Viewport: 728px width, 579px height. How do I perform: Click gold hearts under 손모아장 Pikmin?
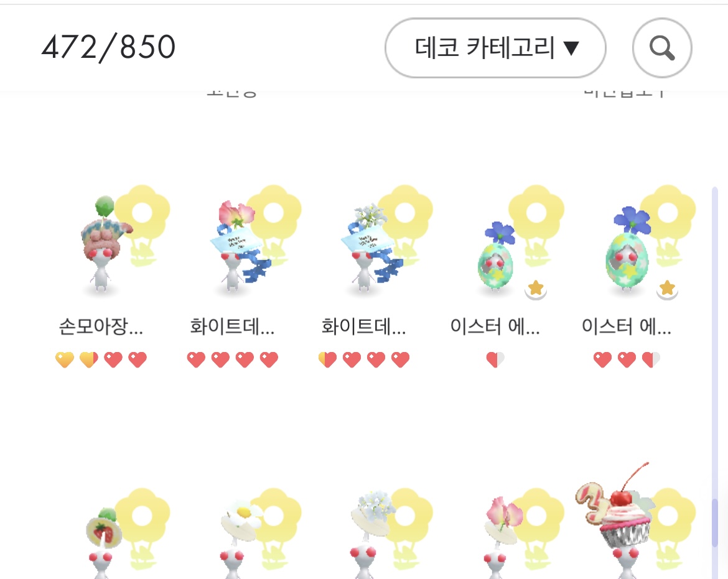coord(77,359)
